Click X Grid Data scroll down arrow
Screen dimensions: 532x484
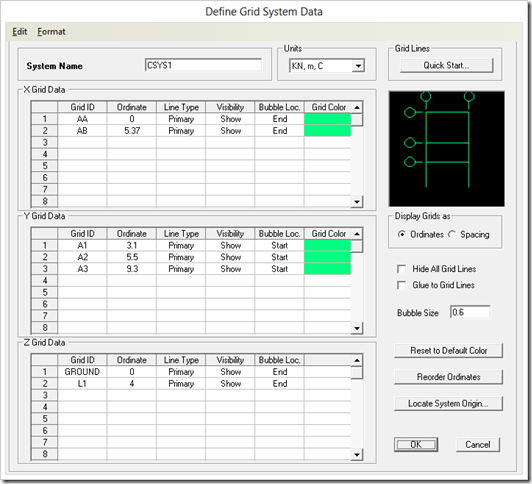tap(357, 202)
